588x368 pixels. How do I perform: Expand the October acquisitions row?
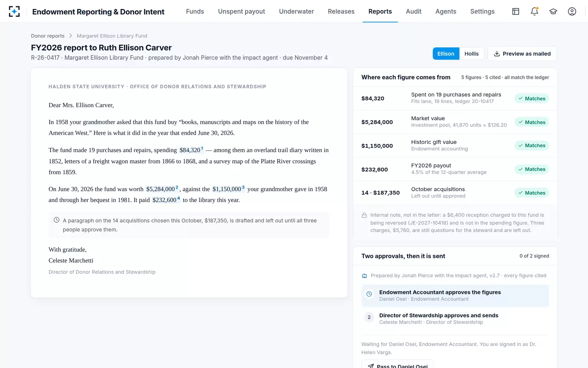coord(455,193)
